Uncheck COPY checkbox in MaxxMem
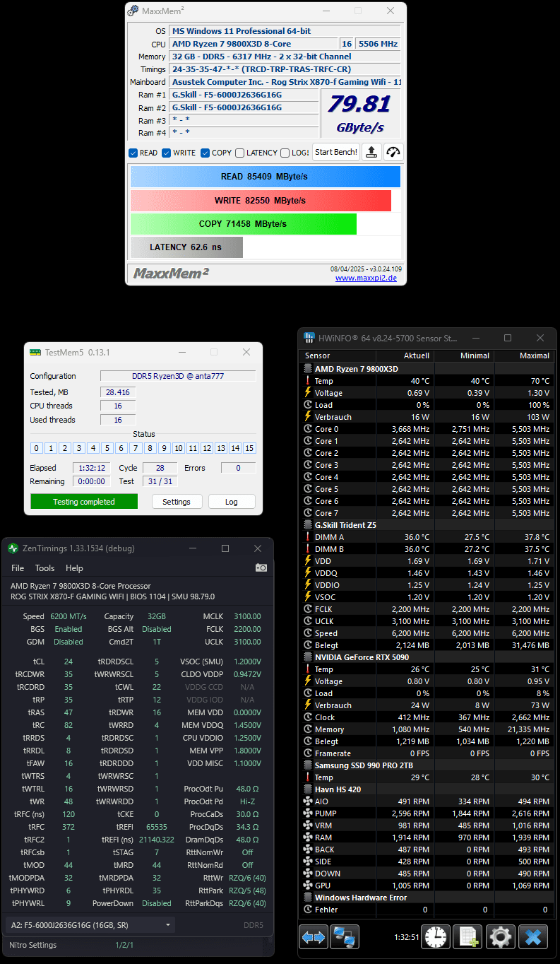This screenshot has height=964, width=560. [205, 153]
